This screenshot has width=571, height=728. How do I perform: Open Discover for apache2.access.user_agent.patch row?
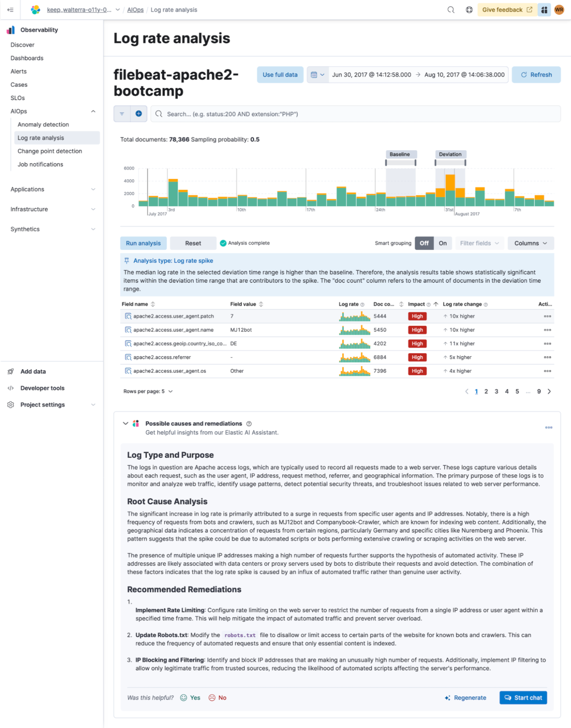[128, 316]
